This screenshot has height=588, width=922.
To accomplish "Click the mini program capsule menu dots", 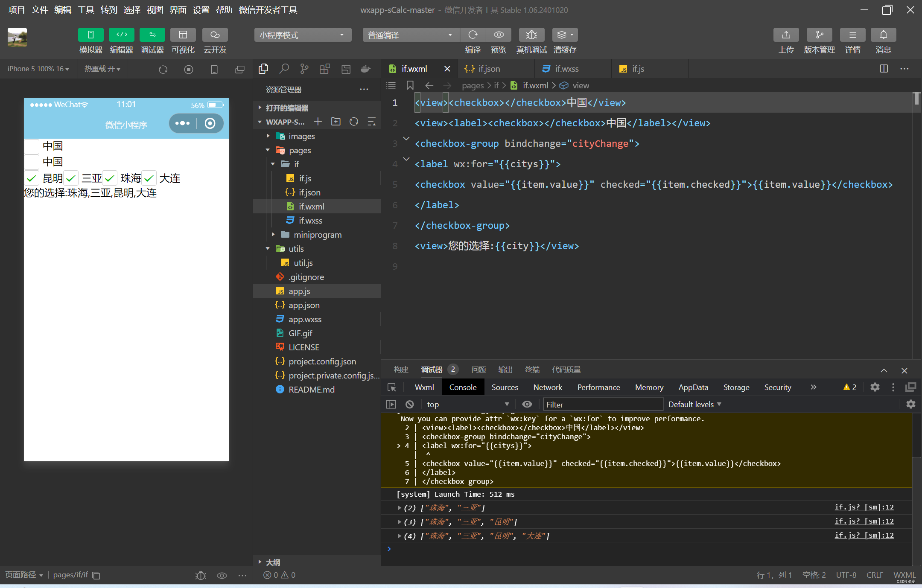I will (x=182, y=123).
